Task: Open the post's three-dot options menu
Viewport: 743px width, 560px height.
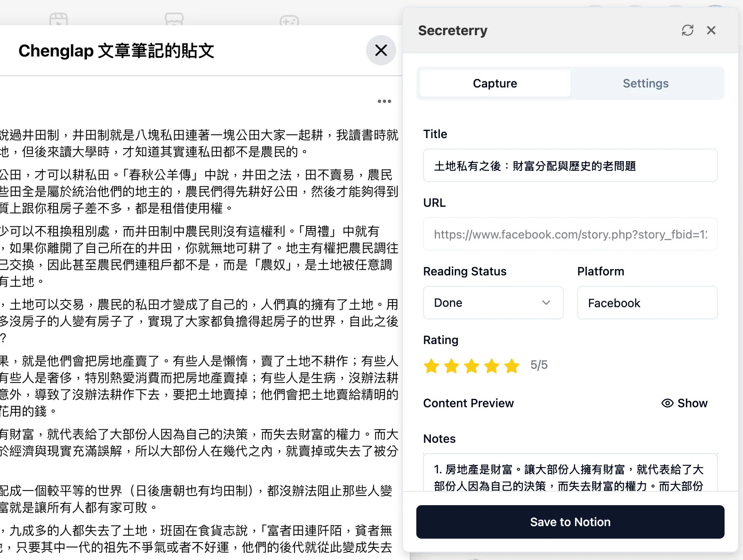Action: [x=384, y=100]
